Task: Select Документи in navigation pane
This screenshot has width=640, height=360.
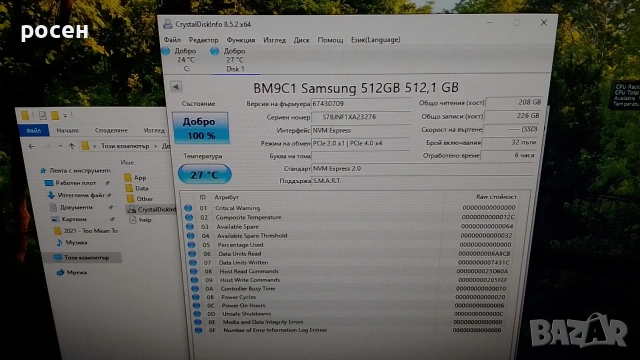Action: (x=76, y=207)
